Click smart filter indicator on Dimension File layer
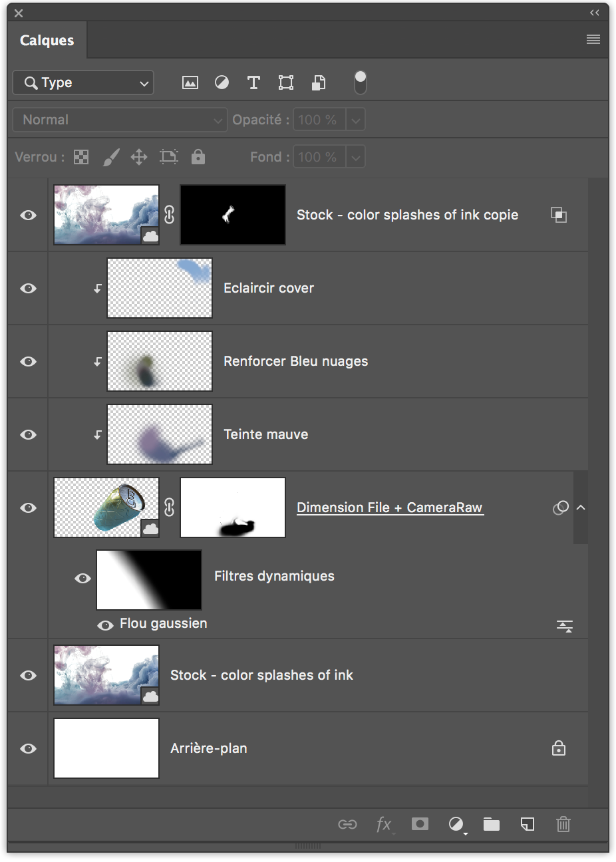This screenshot has width=616, height=862. 561,507
